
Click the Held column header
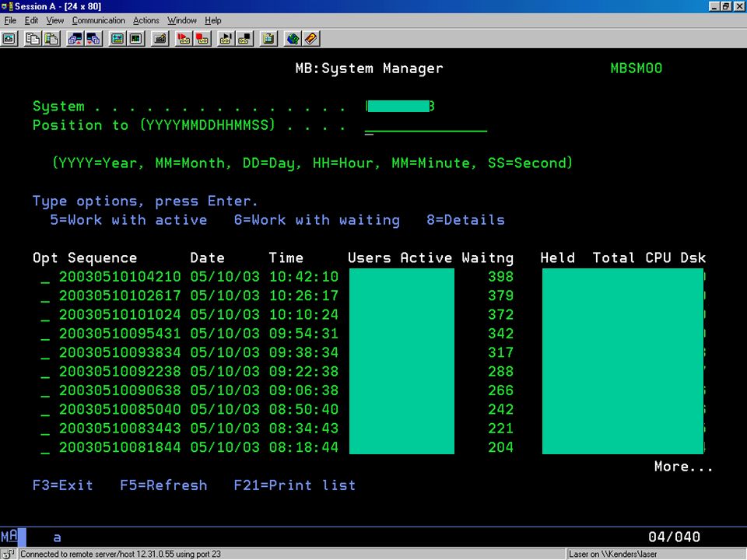pos(557,258)
